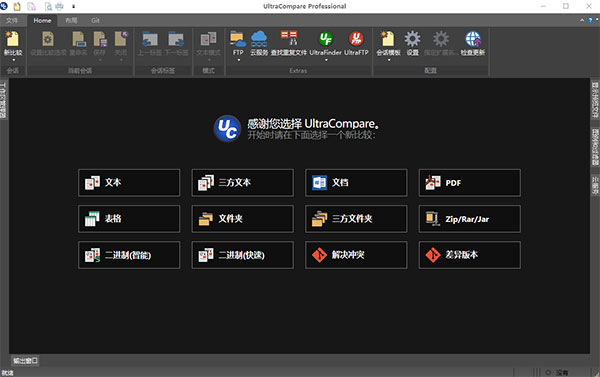Open 设置 settings gear icon

[412, 39]
